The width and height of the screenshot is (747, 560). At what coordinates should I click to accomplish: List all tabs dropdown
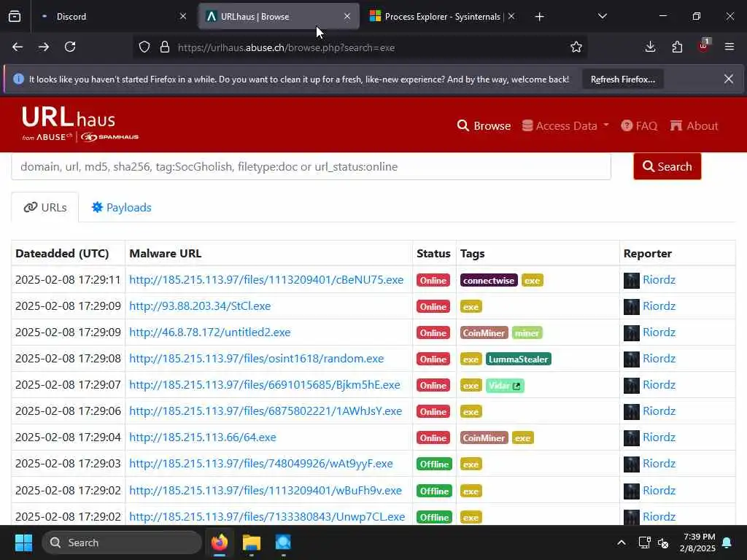click(602, 17)
